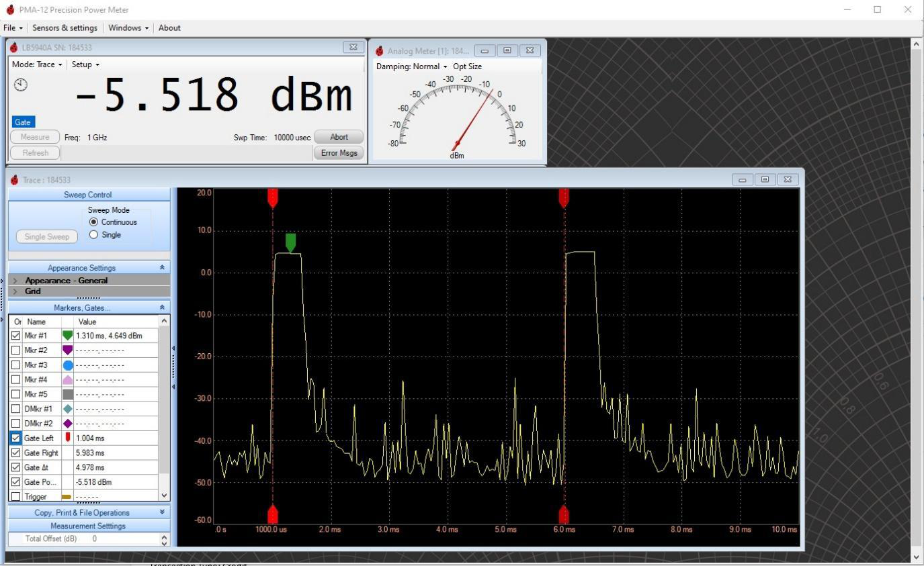924x566 pixels.
Task: Click the ladybug icon in Trace window title
Action: [14, 180]
